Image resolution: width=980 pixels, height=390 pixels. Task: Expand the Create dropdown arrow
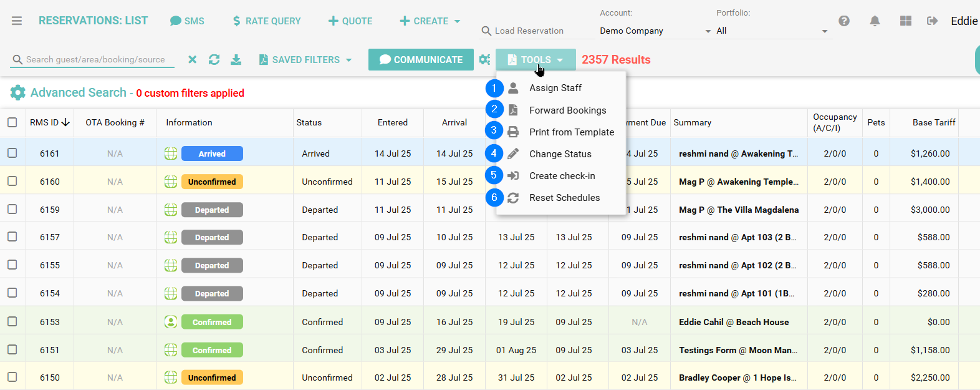pyautogui.click(x=457, y=21)
